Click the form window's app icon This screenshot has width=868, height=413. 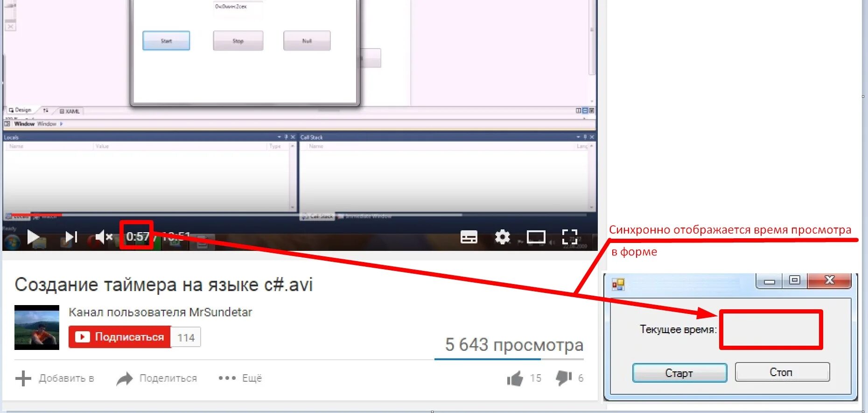618,284
